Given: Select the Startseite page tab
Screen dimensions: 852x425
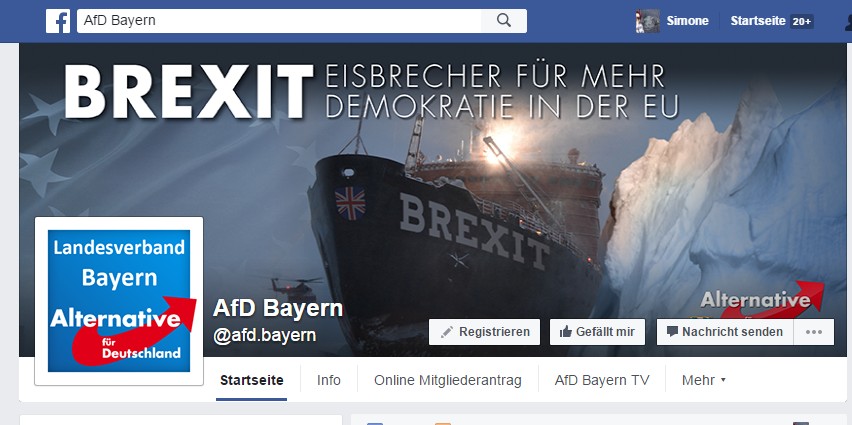Looking at the screenshot, I should pos(252,380).
